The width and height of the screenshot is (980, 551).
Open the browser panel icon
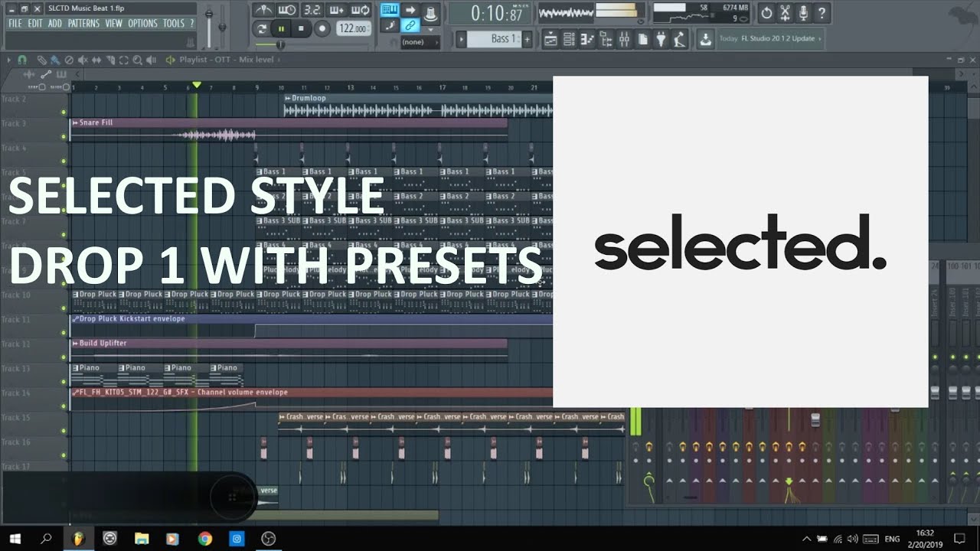coord(606,39)
